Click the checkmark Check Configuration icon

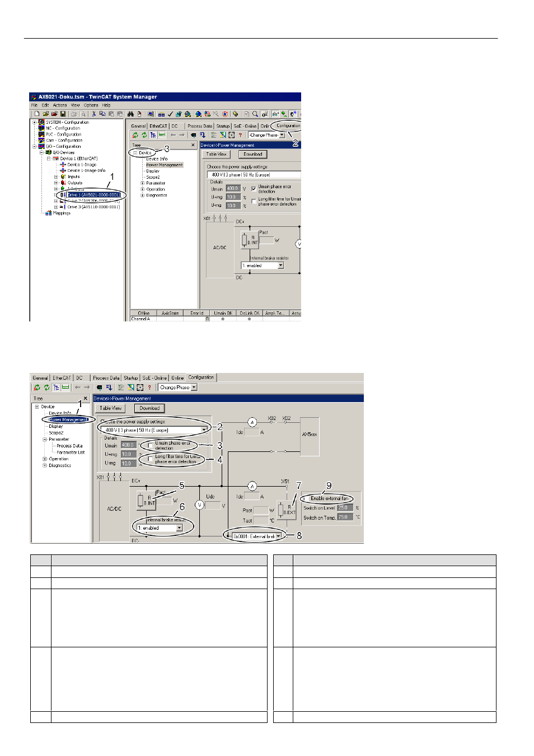(x=170, y=114)
